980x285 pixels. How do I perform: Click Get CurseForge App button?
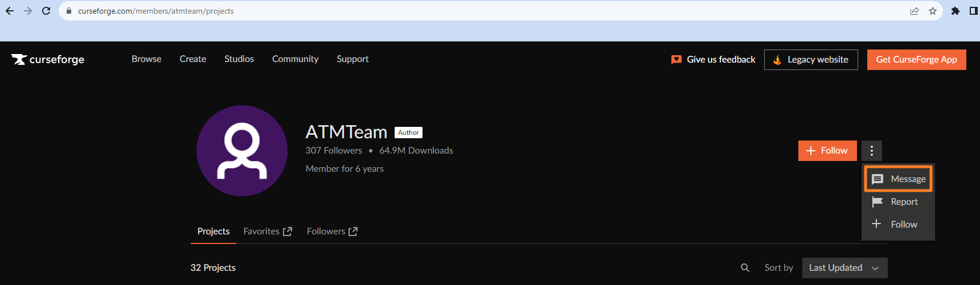click(917, 60)
